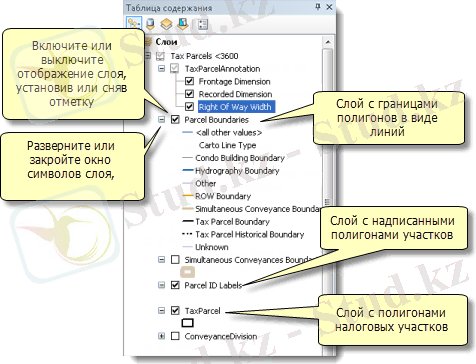Select TaxParcel layer name

coord(202,311)
